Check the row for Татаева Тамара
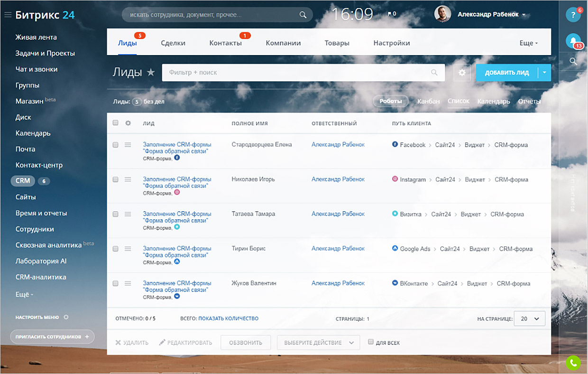This screenshot has width=588, height=374. point(115,214)
